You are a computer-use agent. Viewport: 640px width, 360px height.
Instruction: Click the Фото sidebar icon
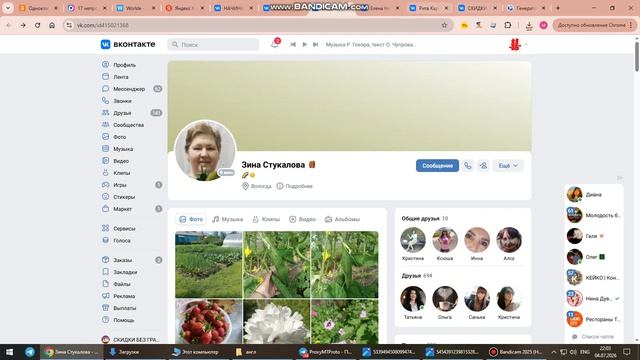(x=105, y=137)
